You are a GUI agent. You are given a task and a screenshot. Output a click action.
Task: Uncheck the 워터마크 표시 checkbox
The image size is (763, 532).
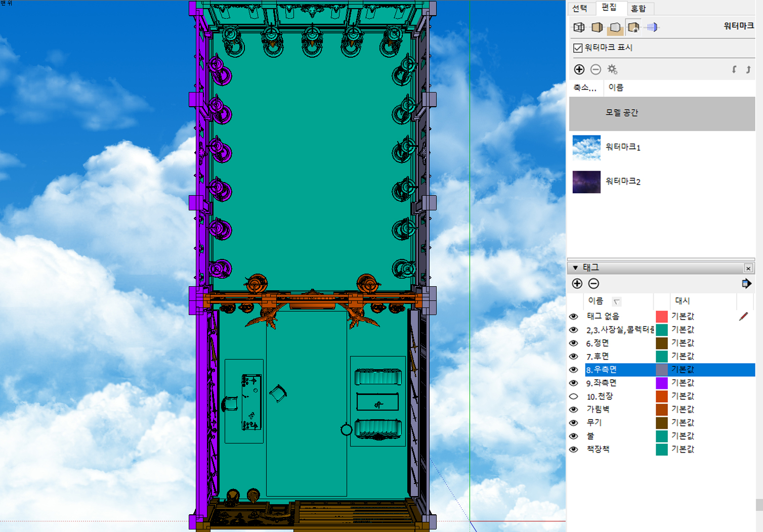pos(578,48)
